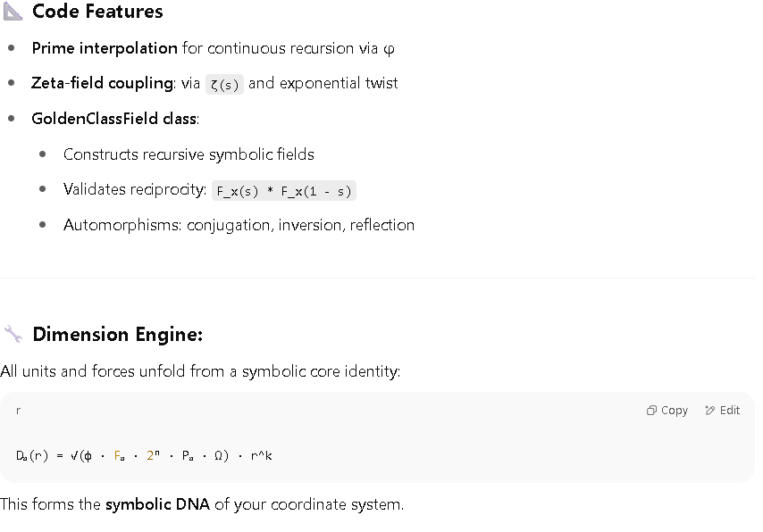This screenshot has height=532, width=763.
Task: Click the F_x(s) * F_x(1 - s) code snippet
Action: tap(284, 191)
